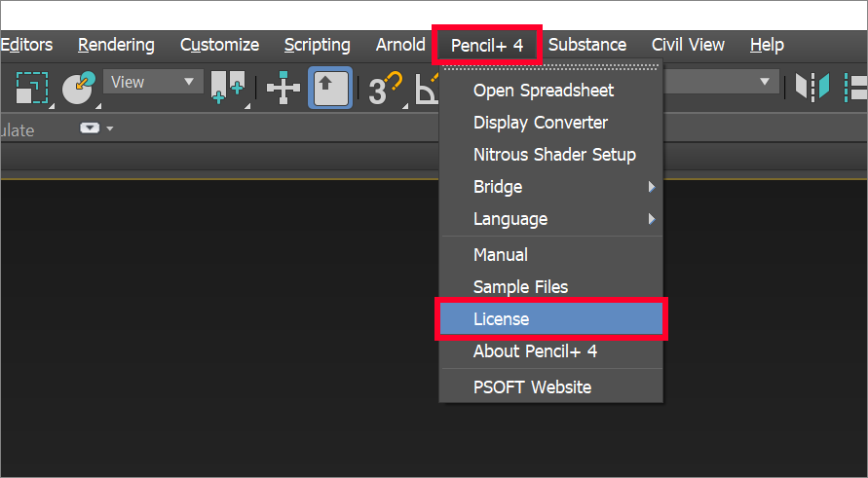Click the Mirror tool icon
Screen dimensions: 868x478
point(812,88)
